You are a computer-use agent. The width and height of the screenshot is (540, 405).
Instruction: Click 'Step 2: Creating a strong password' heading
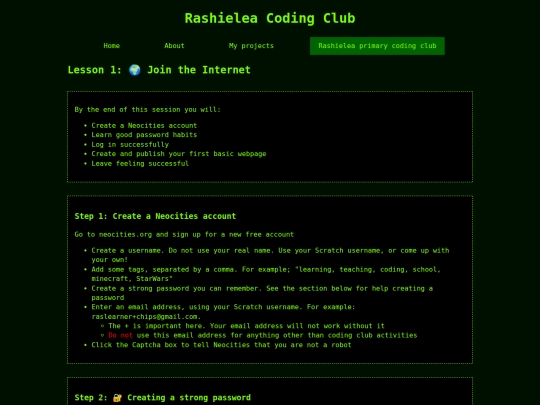(x=163, y=398)
